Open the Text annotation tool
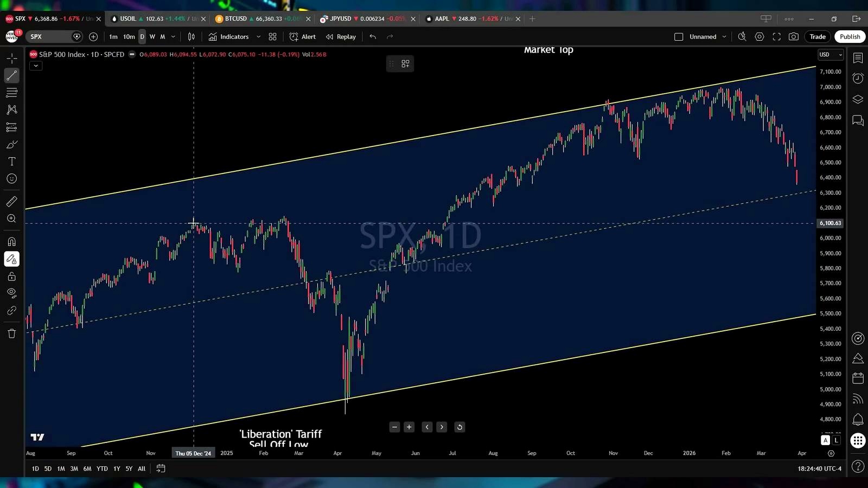Screen dimensions: 868x488 coord(11,162)
